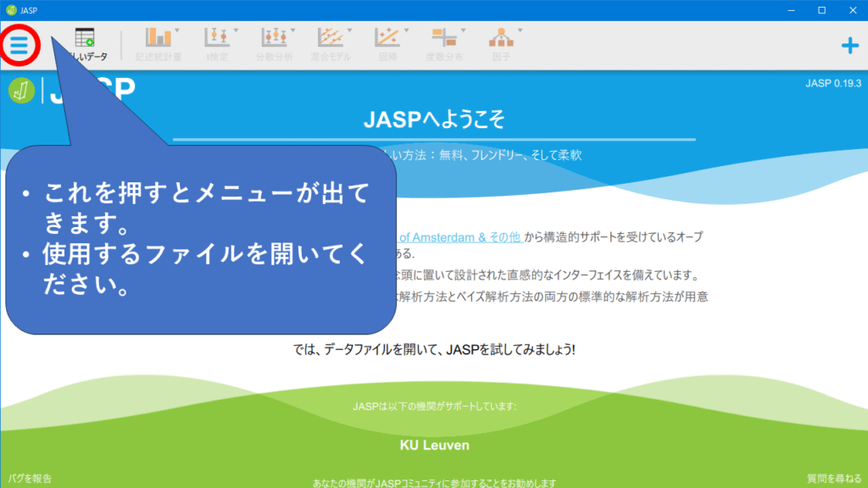Open the T-Tests (t検定) module
Screen dimensions: 868x488
[217, 44]
